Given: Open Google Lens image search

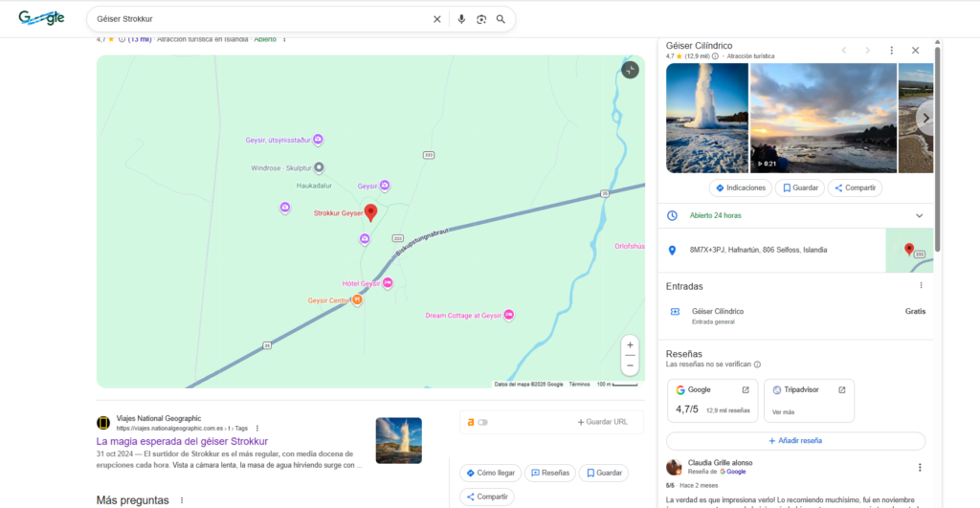Looking at the screenshot, I should [x=481, y=19].
